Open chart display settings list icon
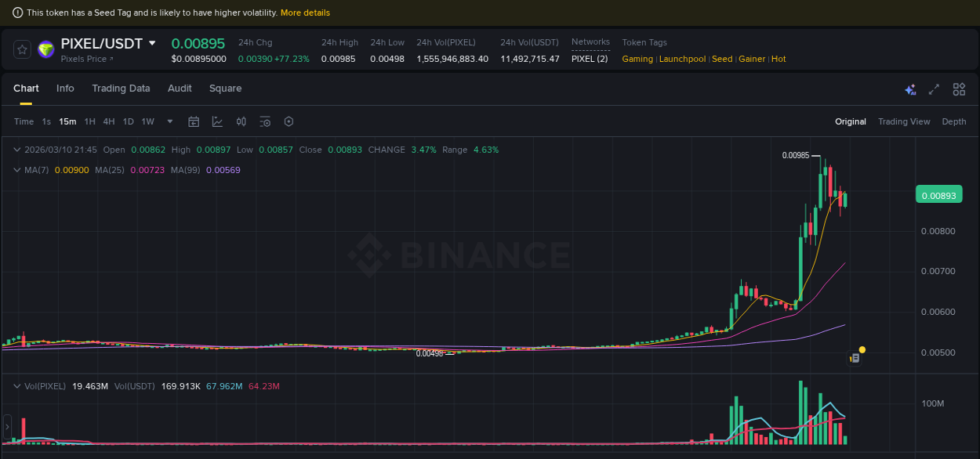The height and width of the screenshot is (459, 980). pyautogui.click(x=265, y=121)
